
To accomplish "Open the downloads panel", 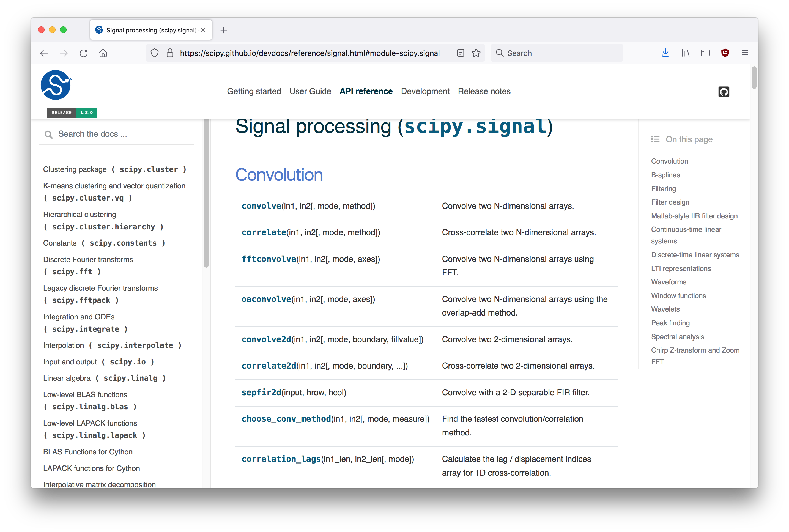I will pos(665,53).
